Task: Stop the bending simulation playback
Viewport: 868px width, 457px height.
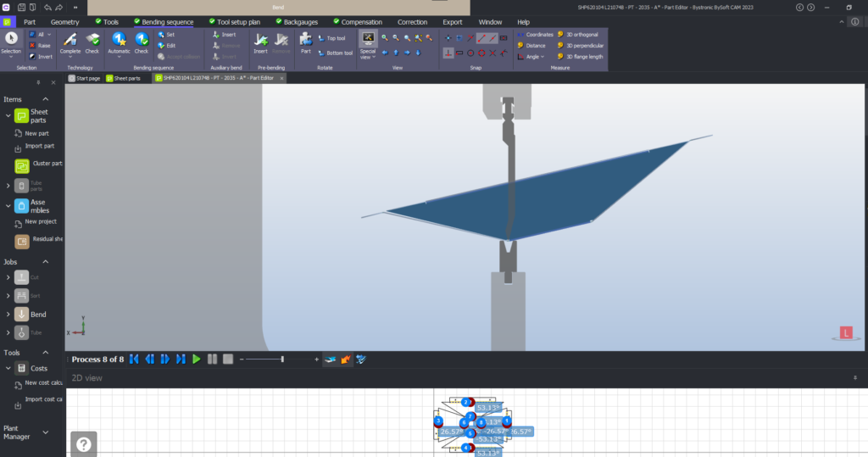Action: tap(227, 359)
